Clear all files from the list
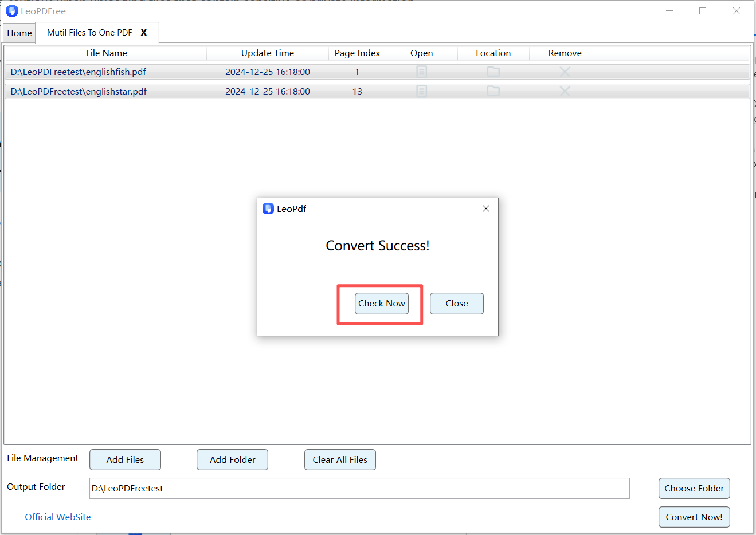This screenshot has width=756, height=535. click(x=340, y=459)
